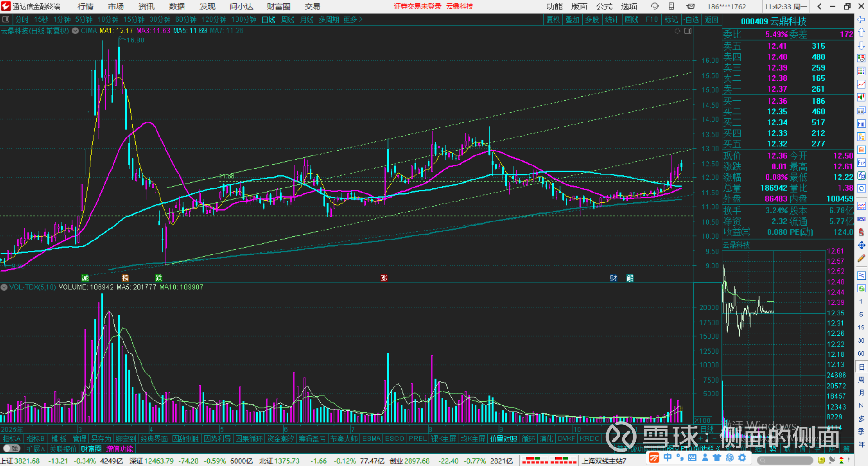Select the 15 minute period in sidebar

(x=861, y=327)
